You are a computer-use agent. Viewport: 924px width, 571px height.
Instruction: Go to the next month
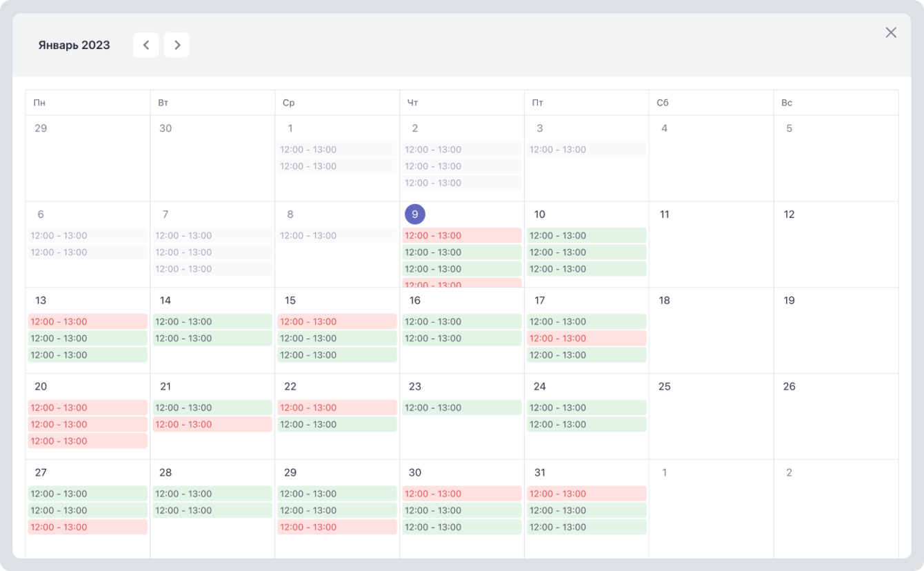pos(177,45)
